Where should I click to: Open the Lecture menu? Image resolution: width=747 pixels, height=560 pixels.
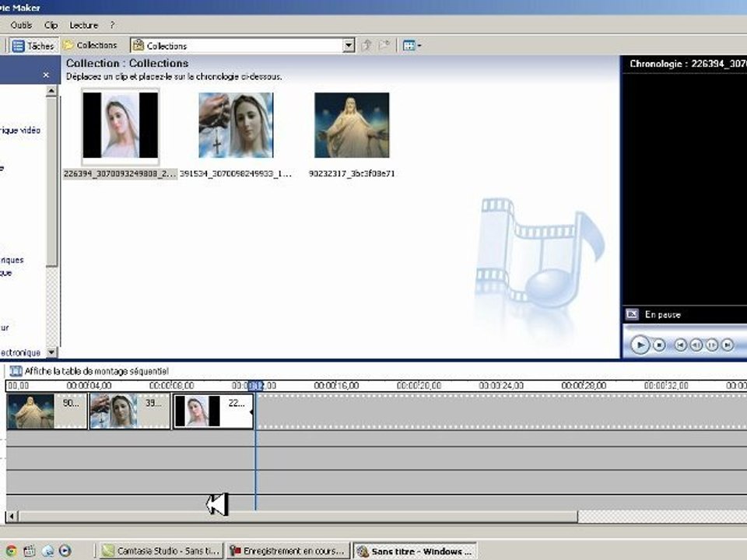(83, 25)
